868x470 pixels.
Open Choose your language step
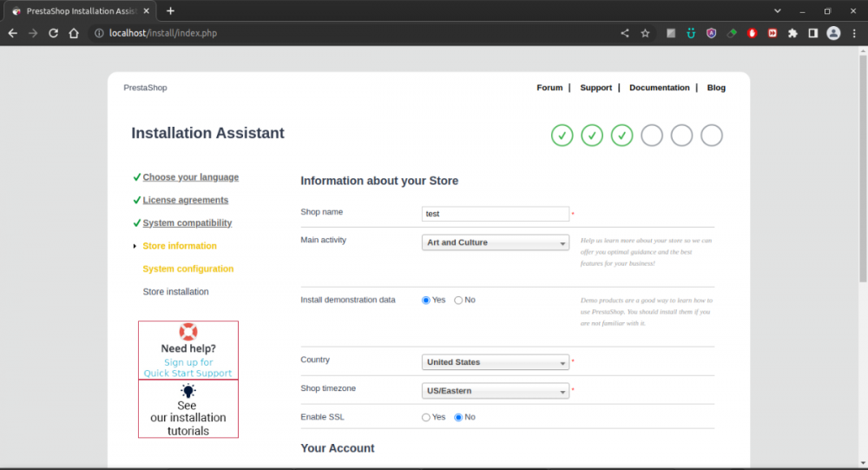tap(190, 177)
